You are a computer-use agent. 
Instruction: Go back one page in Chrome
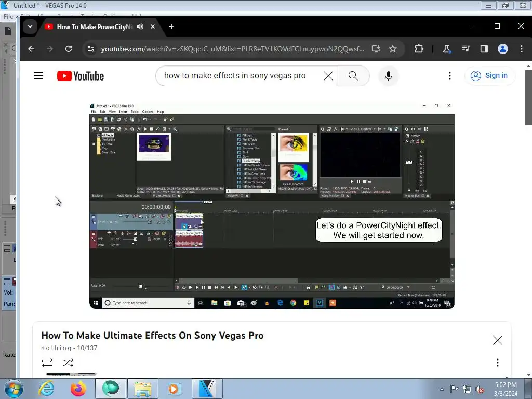pos(31,49)
